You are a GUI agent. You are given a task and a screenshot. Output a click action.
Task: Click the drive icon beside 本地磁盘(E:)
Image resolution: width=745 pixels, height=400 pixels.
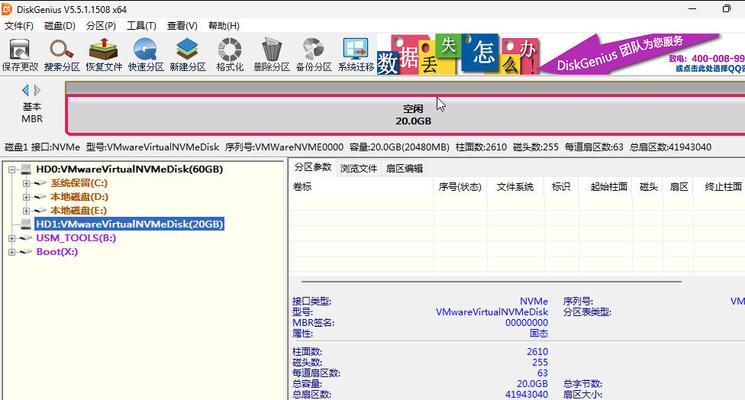point(41,210)
